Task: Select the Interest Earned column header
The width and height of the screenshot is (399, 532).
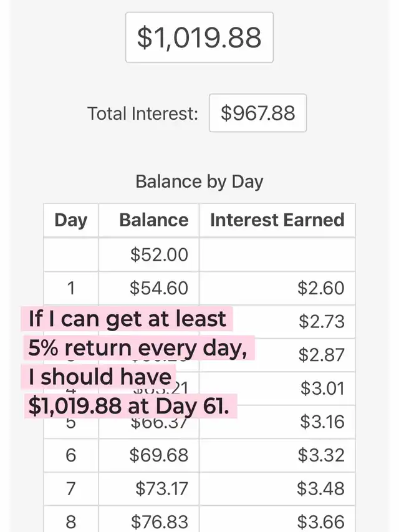Action: pos(277,220)
